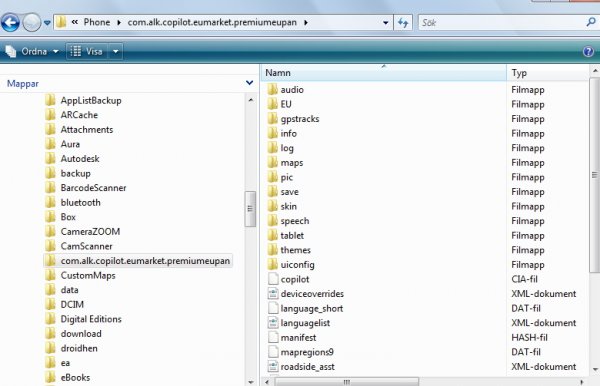Select the speech folder in the file list
The image size is (600, 386).
[295, 221]
